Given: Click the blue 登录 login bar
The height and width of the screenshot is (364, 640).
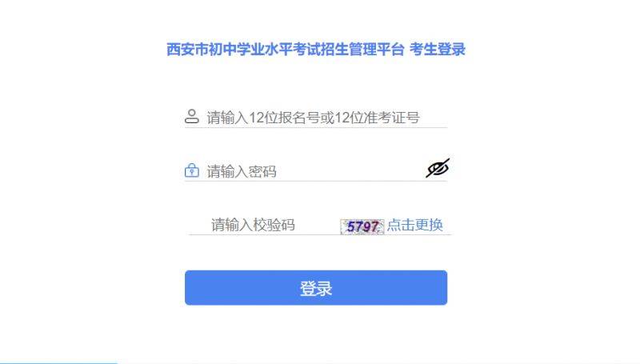Looking at the screenshot, I should click(316, 288).
